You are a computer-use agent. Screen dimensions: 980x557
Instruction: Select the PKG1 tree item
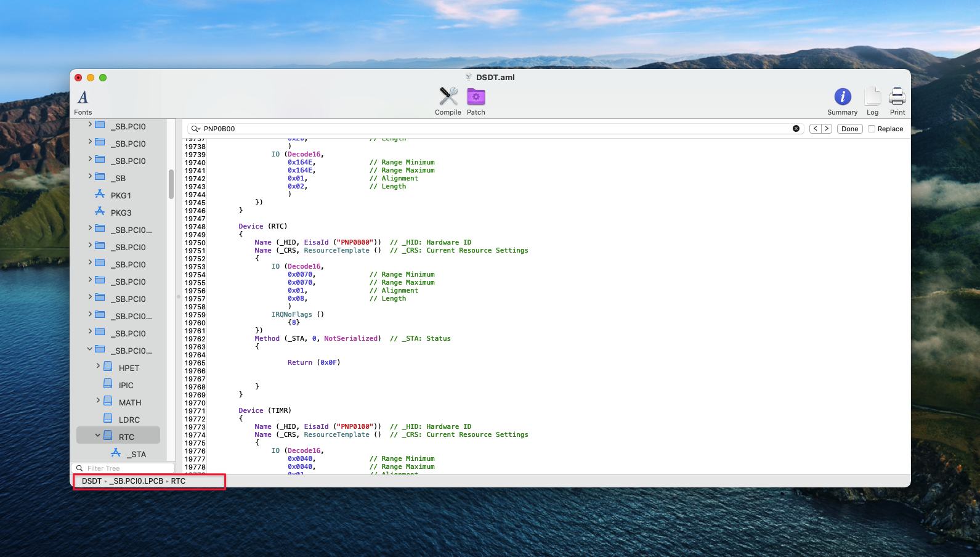click(x=121, y=195)
